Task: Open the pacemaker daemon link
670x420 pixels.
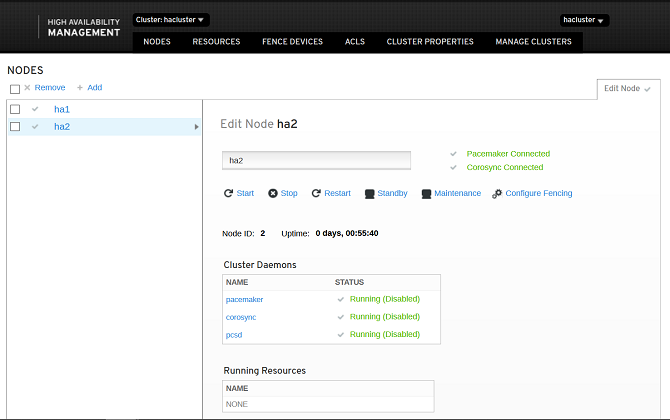Action: (244, 300)
